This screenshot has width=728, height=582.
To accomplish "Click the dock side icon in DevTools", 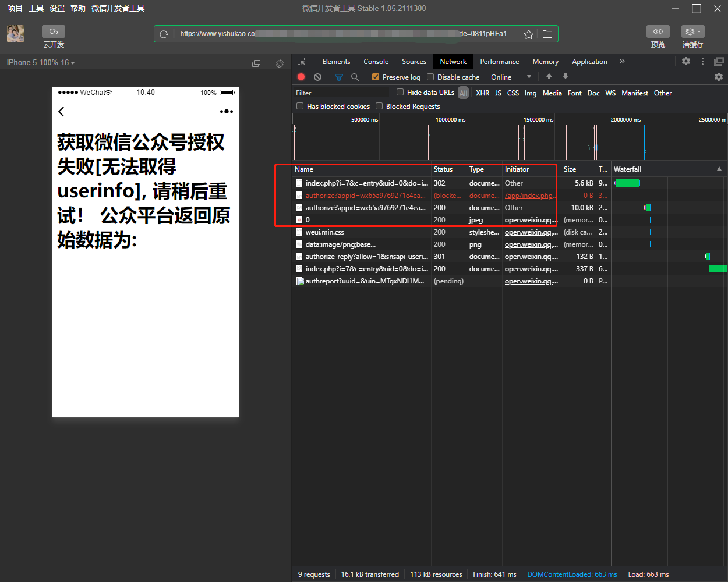I will click(x=719, y=61).
